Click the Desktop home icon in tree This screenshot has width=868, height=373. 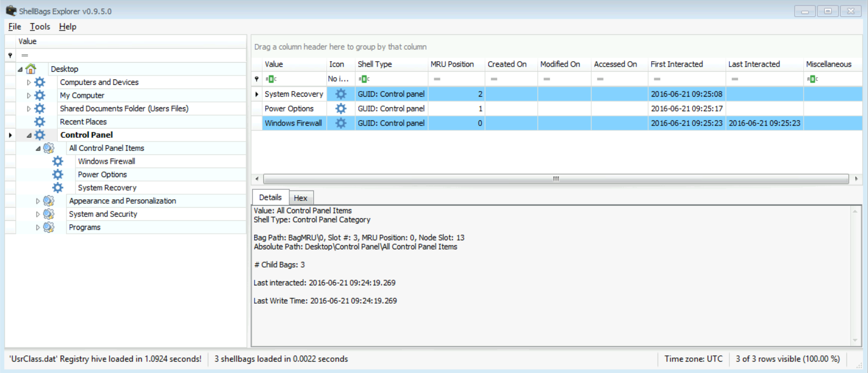31,69
